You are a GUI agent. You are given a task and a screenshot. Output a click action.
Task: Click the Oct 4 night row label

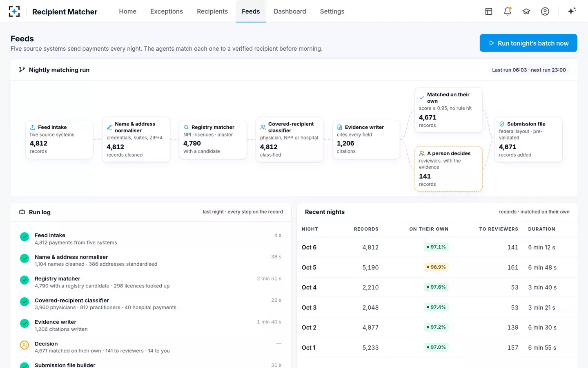[309, 287]
